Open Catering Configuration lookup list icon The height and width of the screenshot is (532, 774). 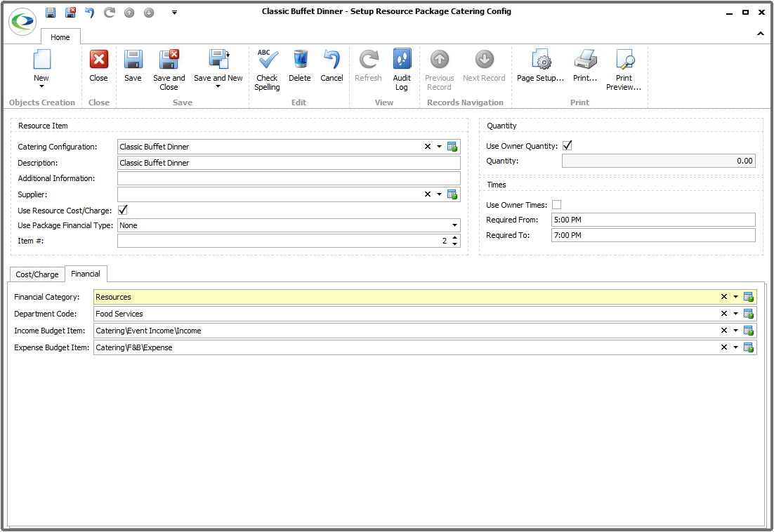pyautogui.click(x=452, y=147)
